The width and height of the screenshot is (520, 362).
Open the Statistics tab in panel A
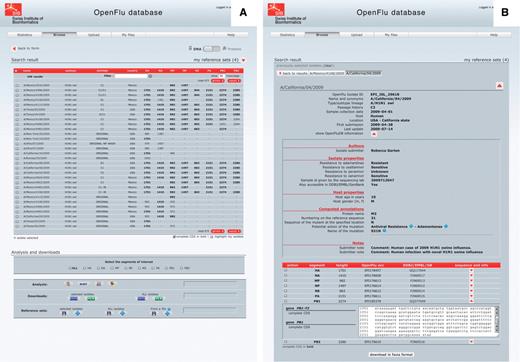tap(25, 35)
